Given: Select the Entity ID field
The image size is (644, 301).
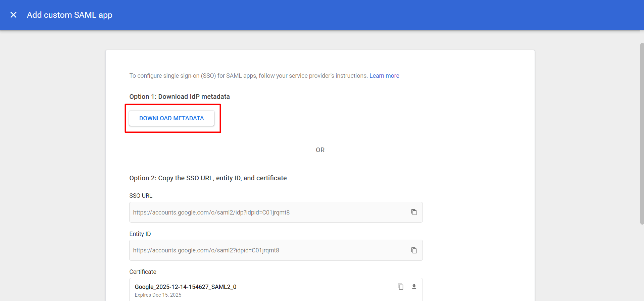Looking at the screenshot, I should [x=276, y=250].
